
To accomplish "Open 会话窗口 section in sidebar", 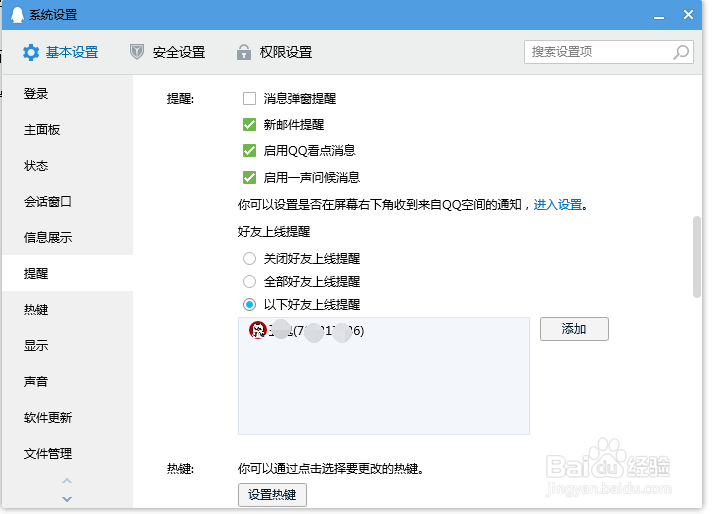I will (68, 202).
